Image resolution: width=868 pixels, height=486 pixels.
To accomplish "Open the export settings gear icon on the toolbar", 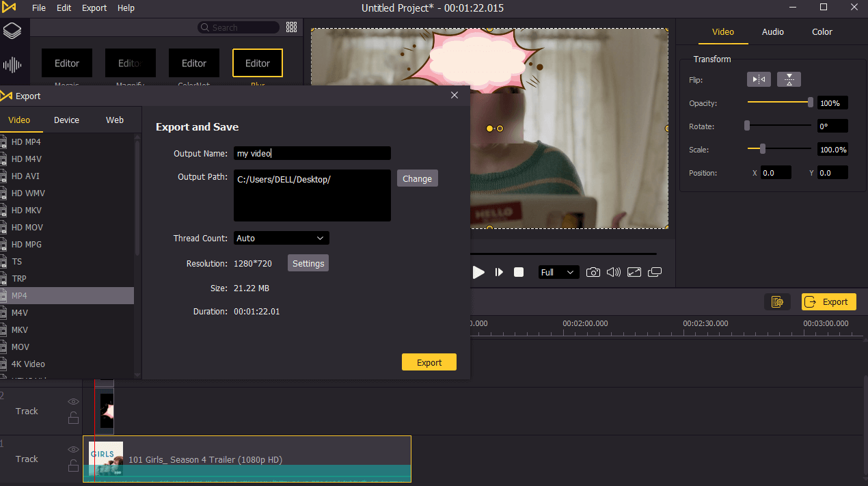I will pos(777,301).
